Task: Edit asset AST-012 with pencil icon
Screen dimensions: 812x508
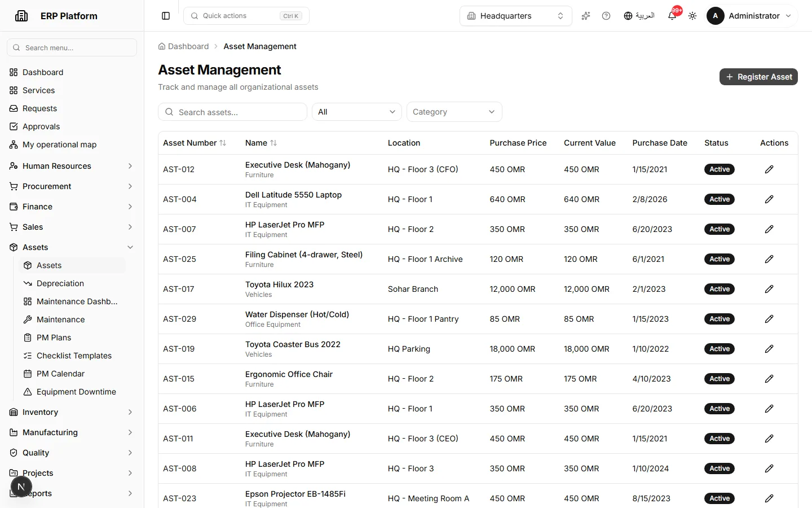Action: (769, 169)
